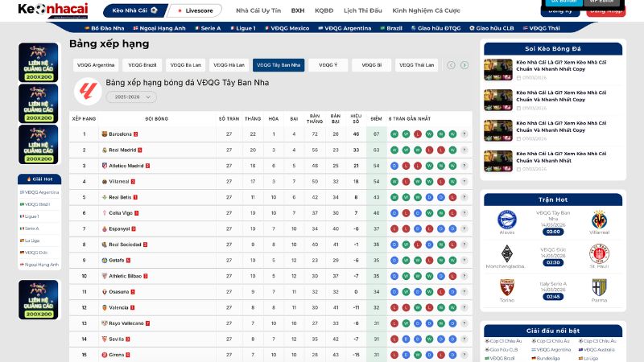This screenshot has width=644, height=362.
Task: Switch to the Livescore toggle pill
Action: (196, 11)
